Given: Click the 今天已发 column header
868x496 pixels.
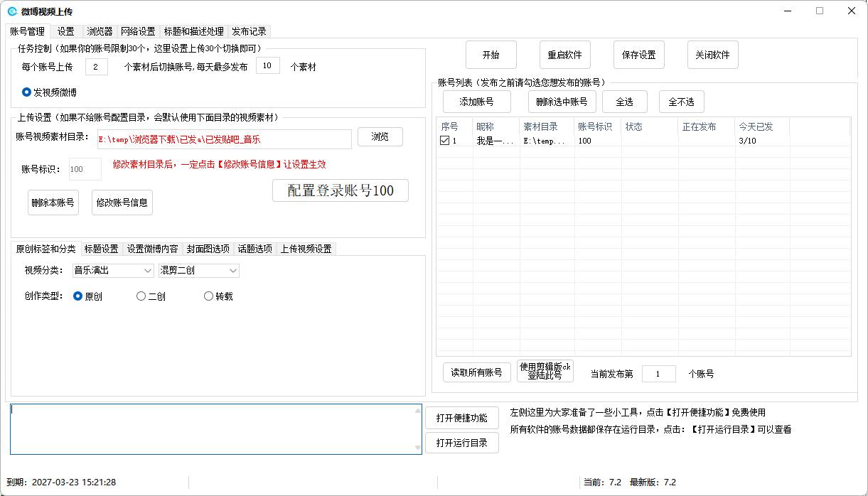Looking at the screenshot, I should 756,126.
